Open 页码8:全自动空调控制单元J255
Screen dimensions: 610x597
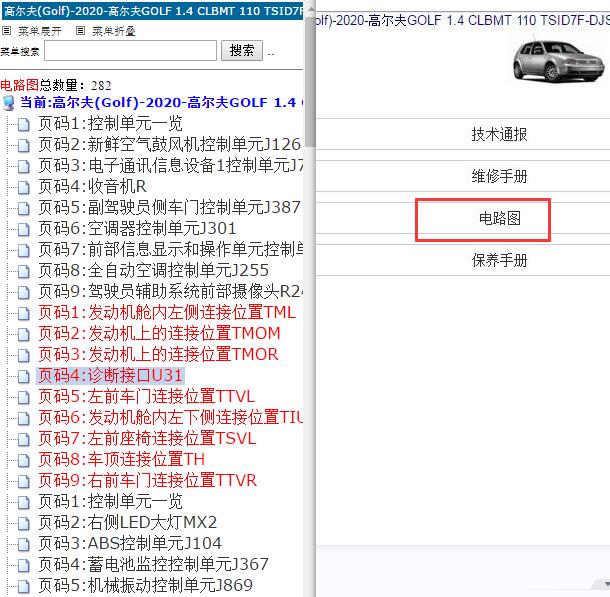tap(153, 271)
